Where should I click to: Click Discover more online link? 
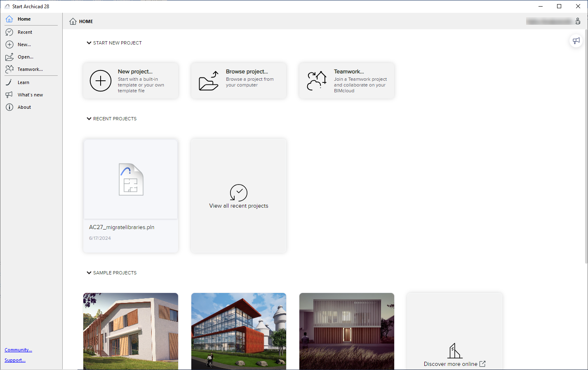451,364
